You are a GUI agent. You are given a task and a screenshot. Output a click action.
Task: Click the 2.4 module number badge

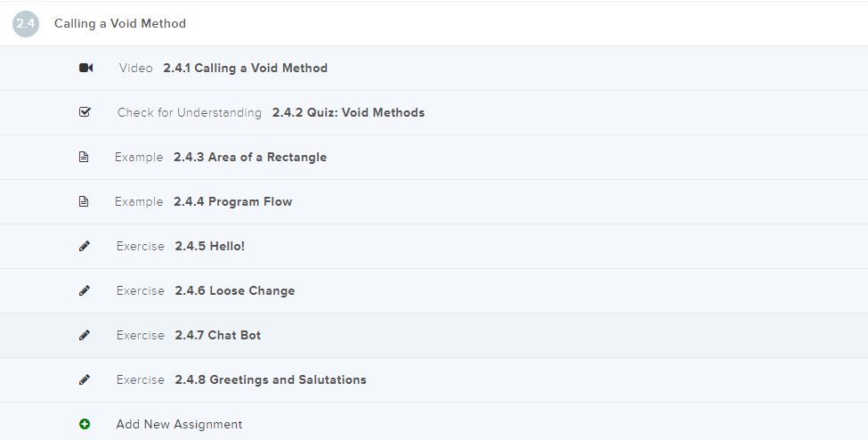pos(26,24)
